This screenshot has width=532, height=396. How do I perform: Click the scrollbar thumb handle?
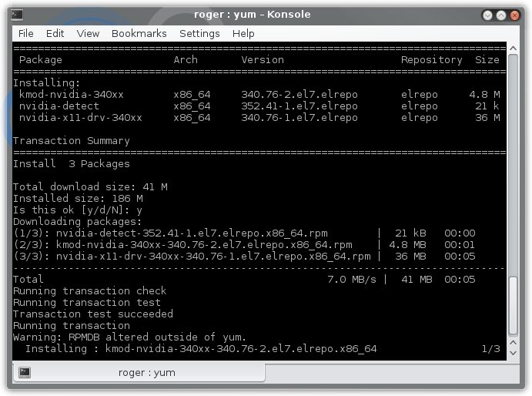pyautogui.click(x=514, y=306)
